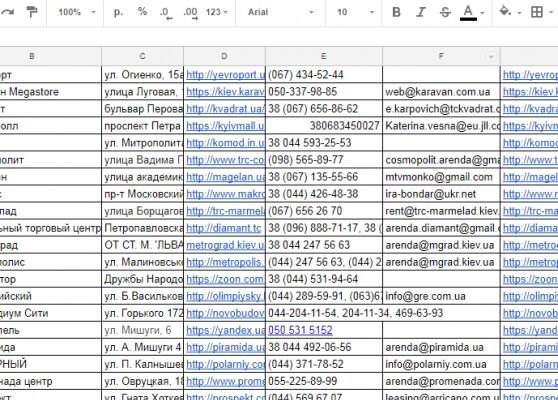Open the https://kiev.karav link in column D
This screenshot has width=558, height=400.
tap(226, 92)
